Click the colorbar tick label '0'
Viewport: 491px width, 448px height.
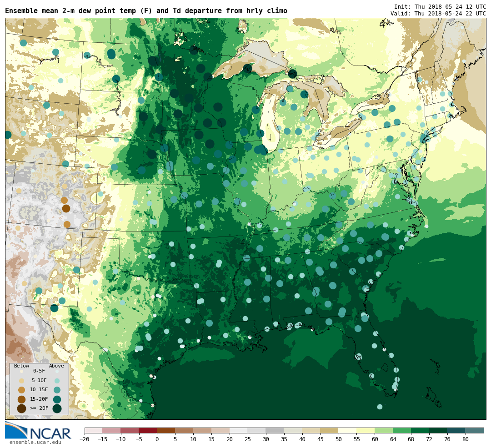[x=157, y=439]
